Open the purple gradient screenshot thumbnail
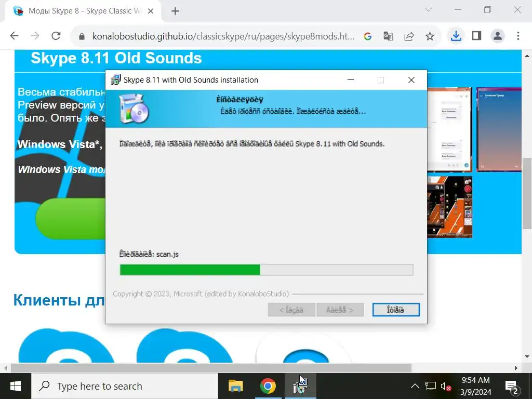Viewport: 532px width, 399px height. 499,129
